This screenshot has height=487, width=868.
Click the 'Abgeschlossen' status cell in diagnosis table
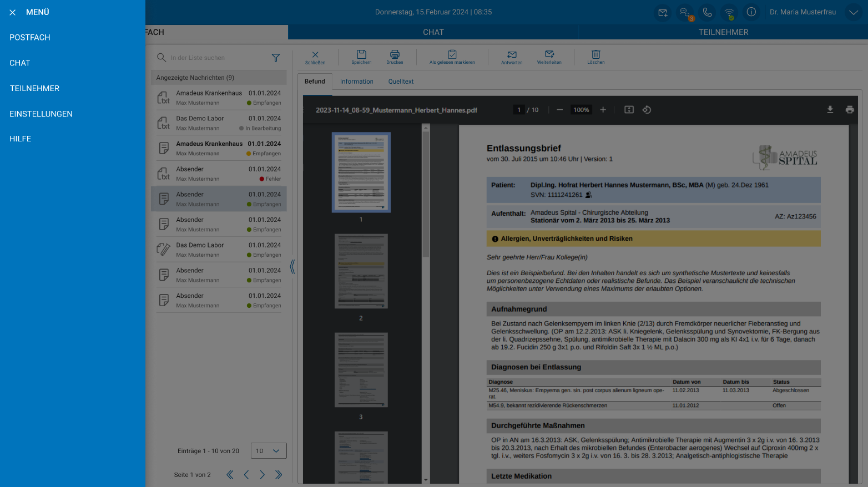791,390
